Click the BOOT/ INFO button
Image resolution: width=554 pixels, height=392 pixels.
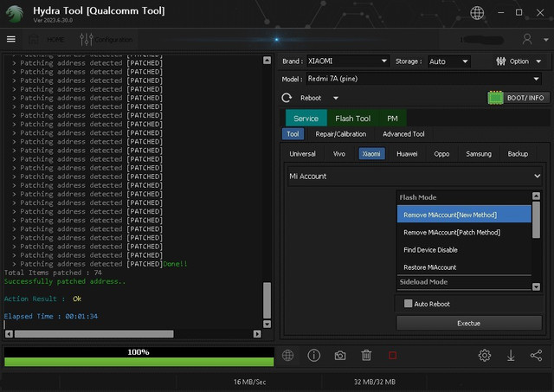525,98
